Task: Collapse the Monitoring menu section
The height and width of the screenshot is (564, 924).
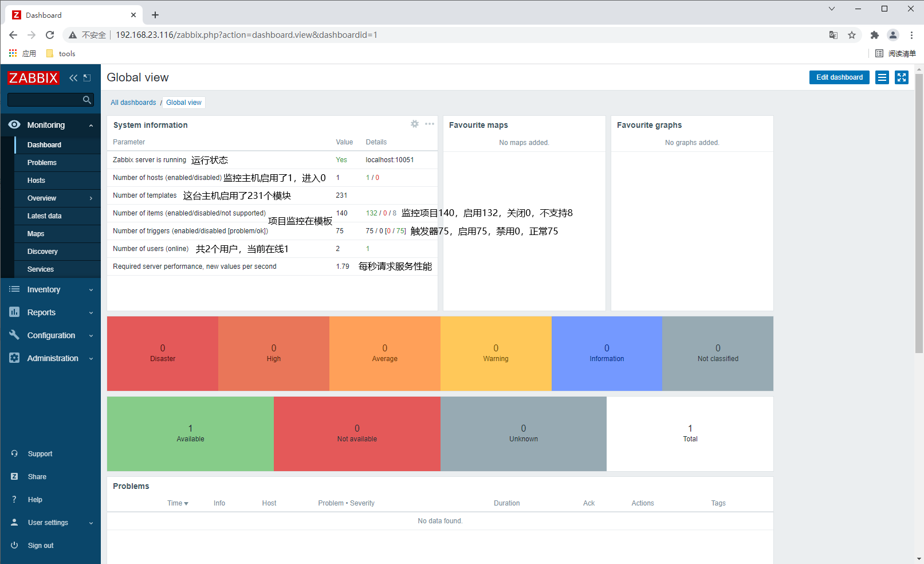Action: point(91,125)
